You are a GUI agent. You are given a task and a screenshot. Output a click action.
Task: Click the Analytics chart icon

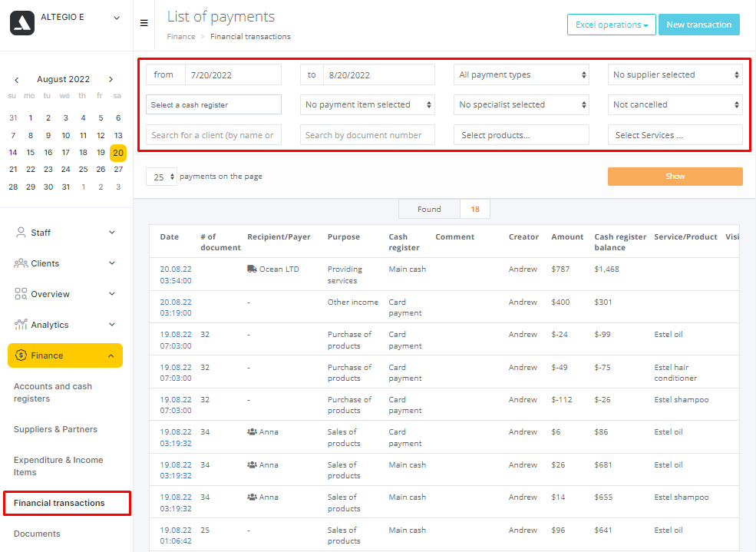(x=21, y=325)
